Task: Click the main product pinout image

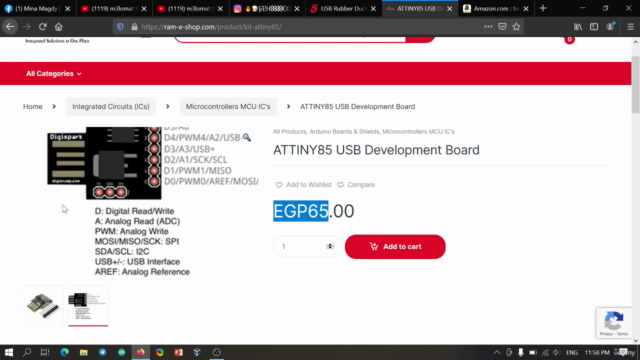Action: [x=152, y=202]
